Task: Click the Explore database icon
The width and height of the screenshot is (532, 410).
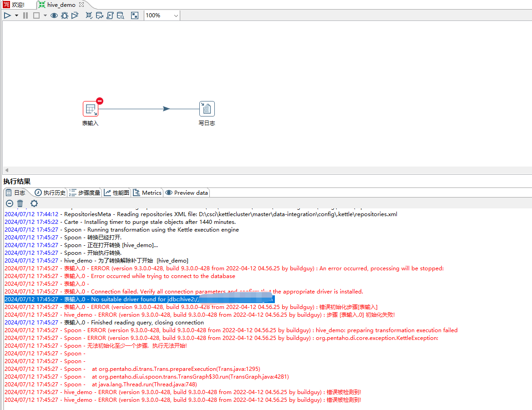Action: (x=121, y=15)
